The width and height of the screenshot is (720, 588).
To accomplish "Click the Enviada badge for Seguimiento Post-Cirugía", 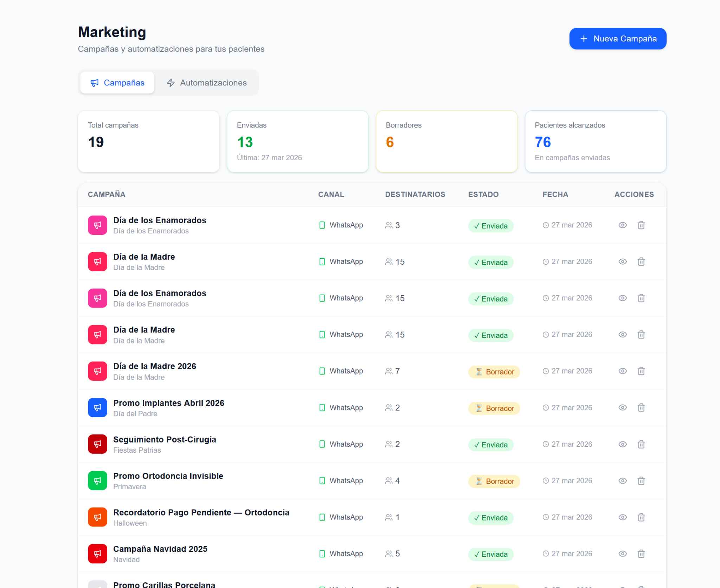I will pyautogui.click(x=490, y=445).
